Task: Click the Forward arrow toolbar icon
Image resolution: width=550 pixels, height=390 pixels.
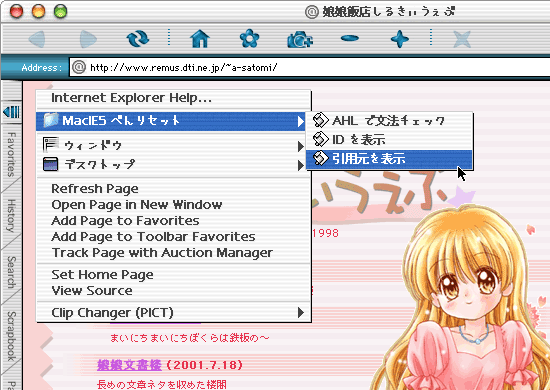Action: tap(88, 39)
